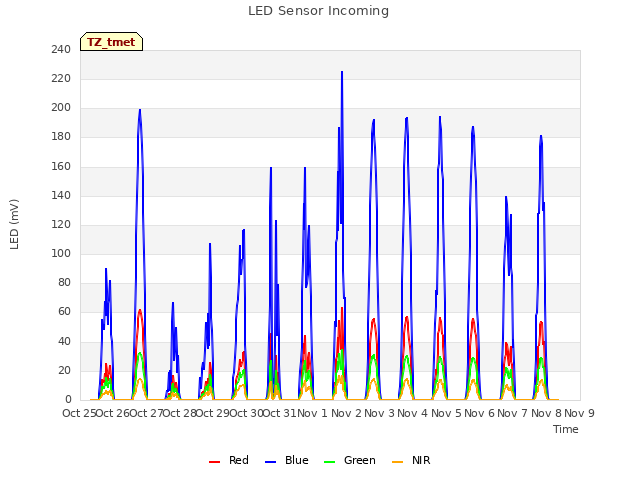
Task: Click the blue peak reaching 200 mV
Action: 140,110
